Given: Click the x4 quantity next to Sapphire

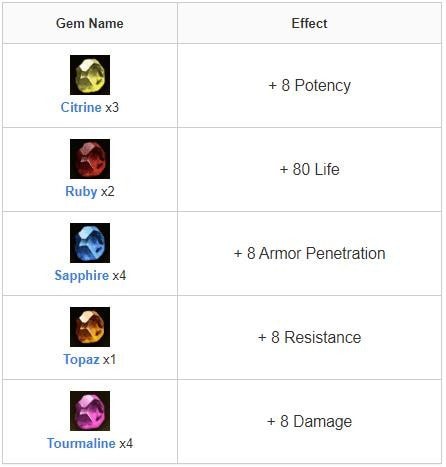Looking at the screenshot, I should [x=119, y=276].
